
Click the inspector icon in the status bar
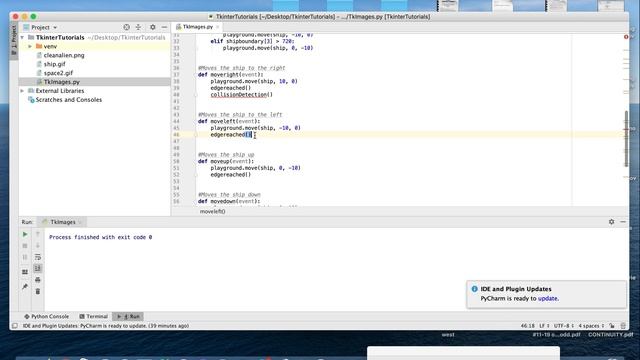[623, 326]
